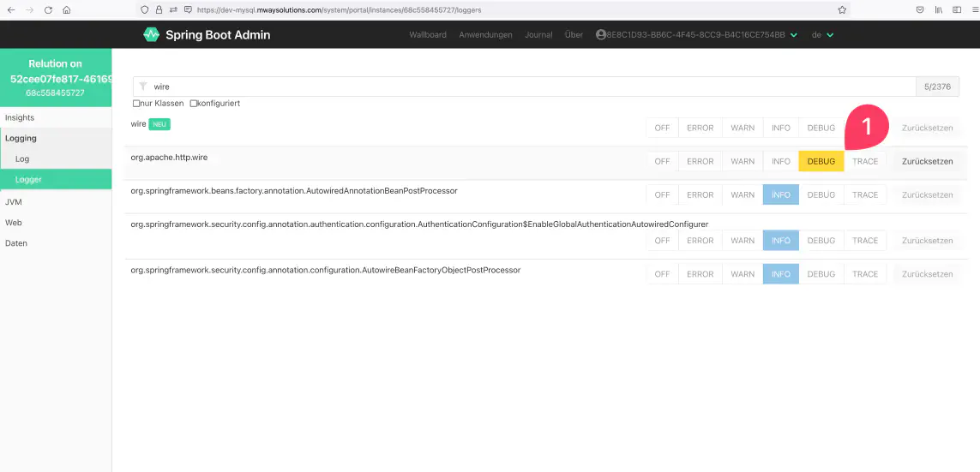The image size is (980, 472).
Task: Open the user account dropdown chevron
Action: [793, 35]
